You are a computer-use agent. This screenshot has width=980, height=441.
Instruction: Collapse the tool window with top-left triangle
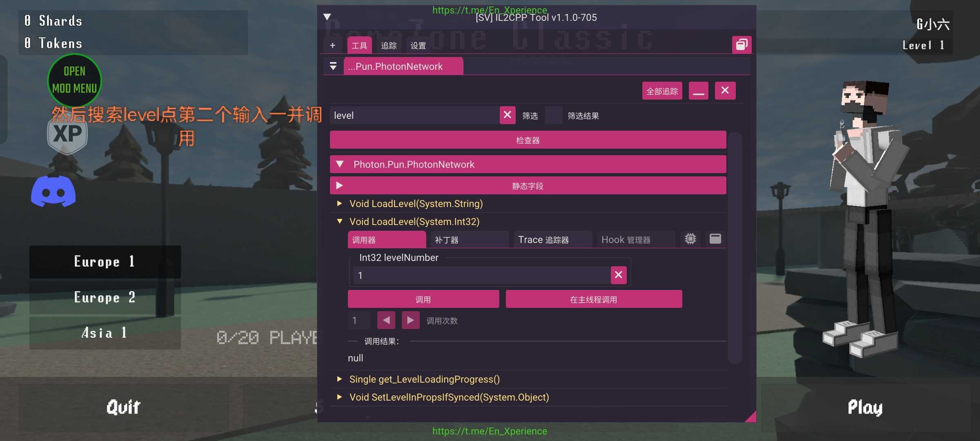pyautogui.click(x=327, y=17)
